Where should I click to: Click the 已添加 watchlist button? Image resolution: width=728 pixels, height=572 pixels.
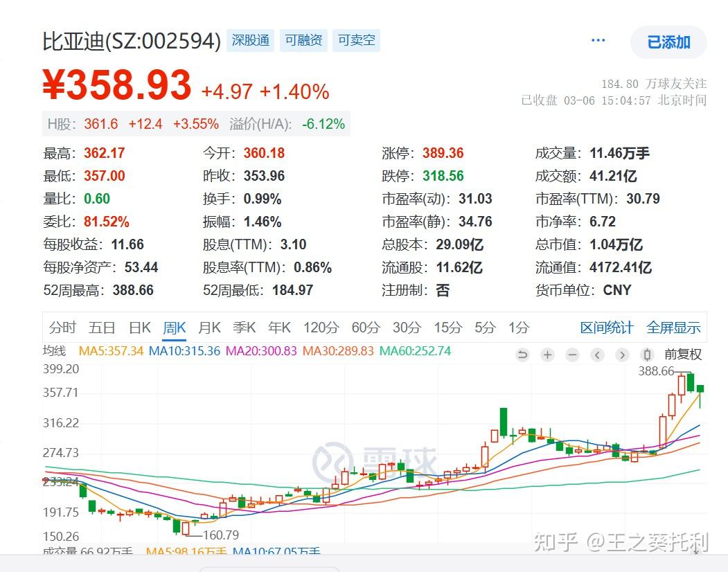667,42
